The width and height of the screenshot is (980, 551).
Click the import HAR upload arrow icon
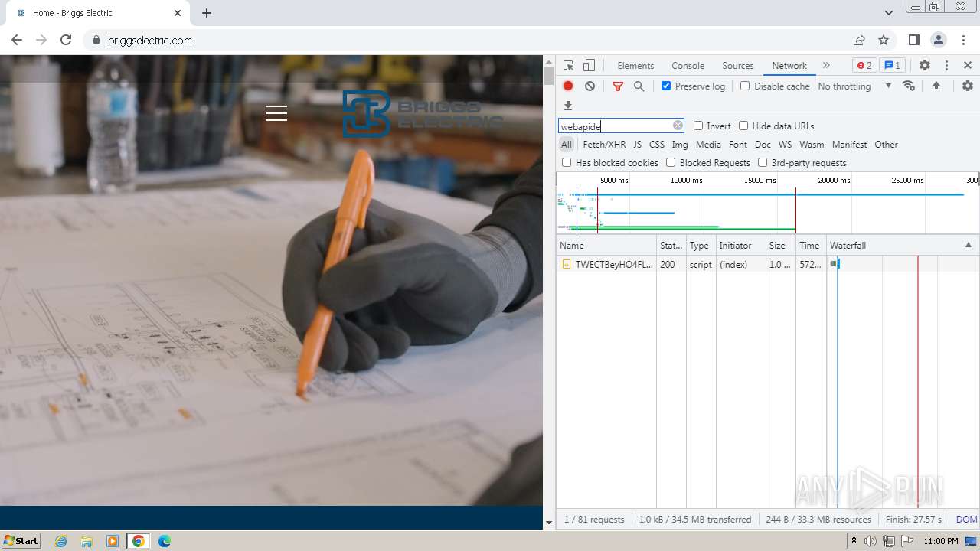[x=936, y=86]
